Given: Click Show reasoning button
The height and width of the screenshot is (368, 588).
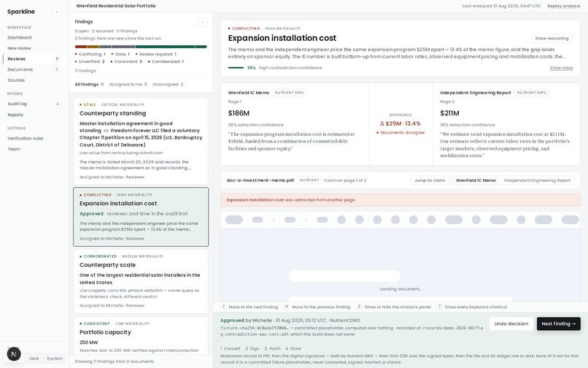Looking at the screenshot, I should coord(552,38).
